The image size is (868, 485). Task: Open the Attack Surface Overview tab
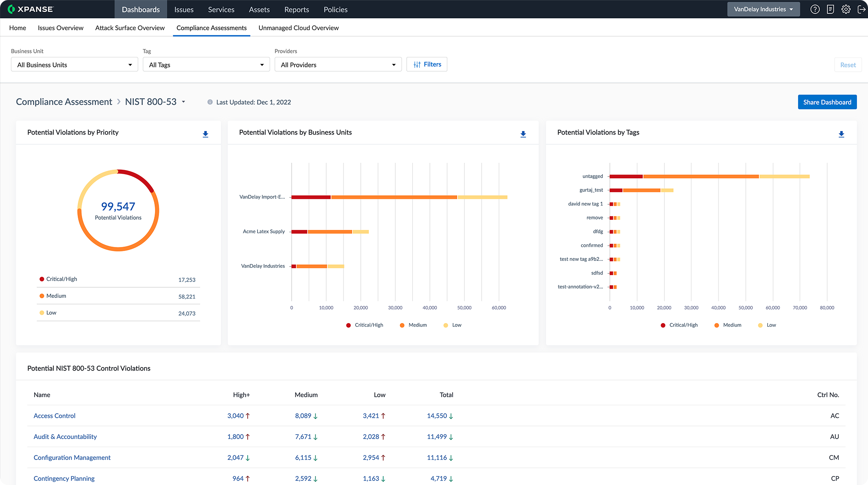pyautogui.click(x=130, y=28)
